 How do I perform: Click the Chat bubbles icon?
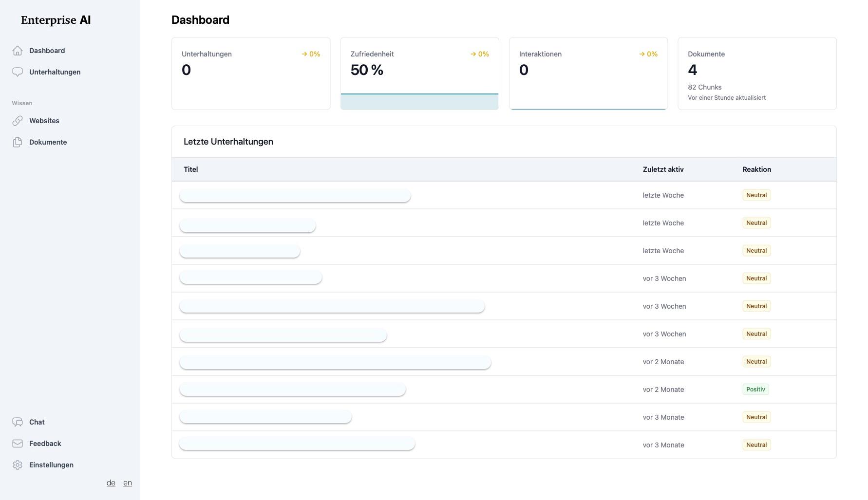pyautogui.click(x=18, y=422)
